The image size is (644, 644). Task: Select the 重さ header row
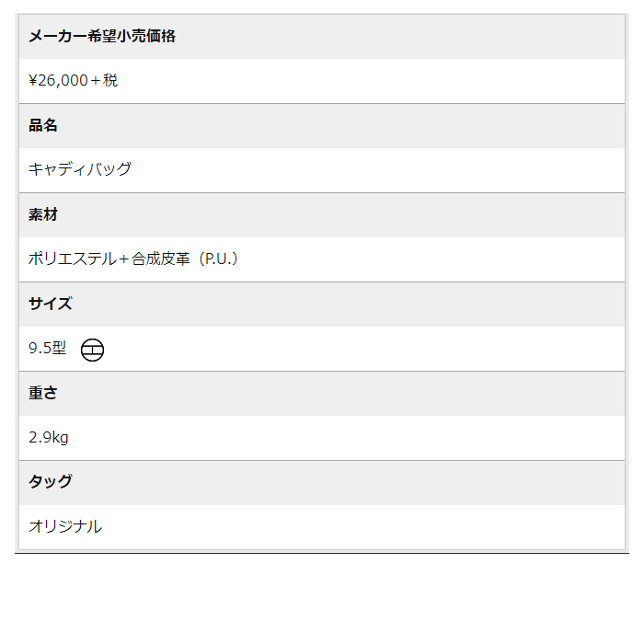[x=322, y=394]
